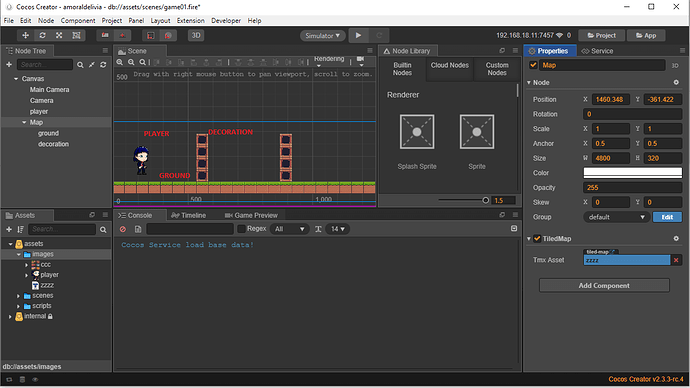
Task: Expand the scenes folder
Action: [x=18, y=296]
